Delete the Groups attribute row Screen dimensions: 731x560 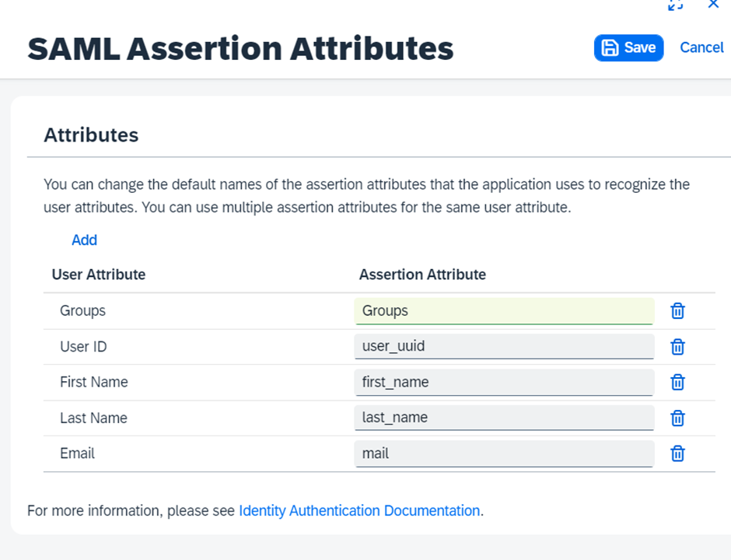pos(677,311)
